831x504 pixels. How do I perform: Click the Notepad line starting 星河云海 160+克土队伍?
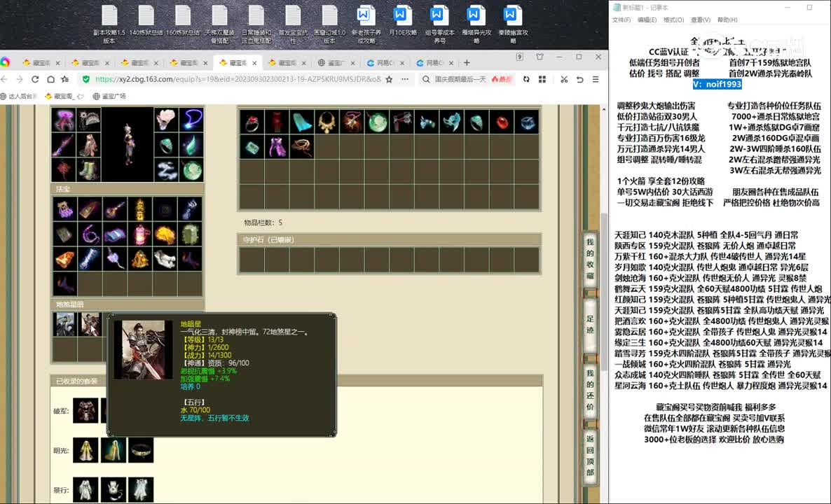(x=721, y=386)
